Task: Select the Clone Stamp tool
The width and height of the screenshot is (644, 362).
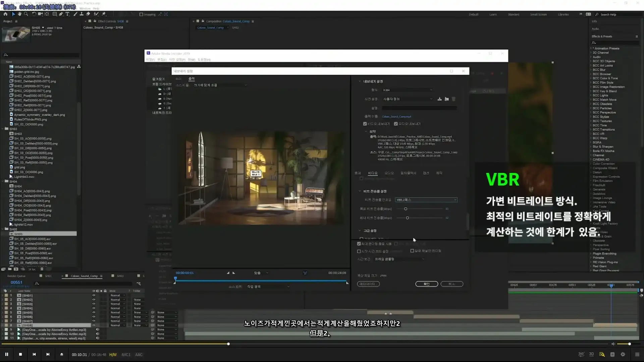Action: point(82,14)
